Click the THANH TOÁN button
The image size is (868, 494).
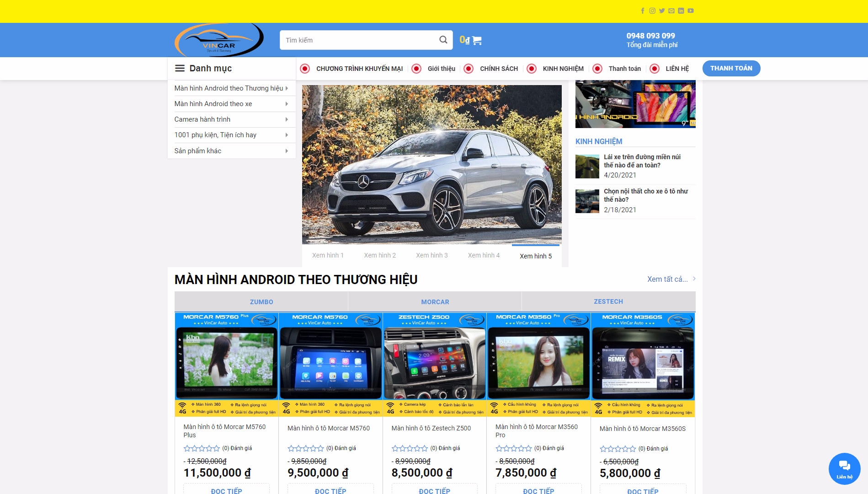731,68
